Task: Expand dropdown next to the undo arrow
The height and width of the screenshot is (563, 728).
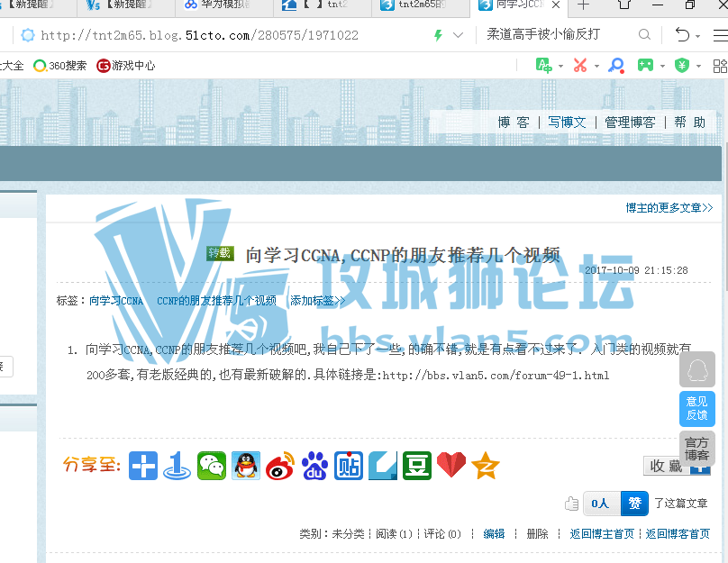Action: tap(698, 36)
